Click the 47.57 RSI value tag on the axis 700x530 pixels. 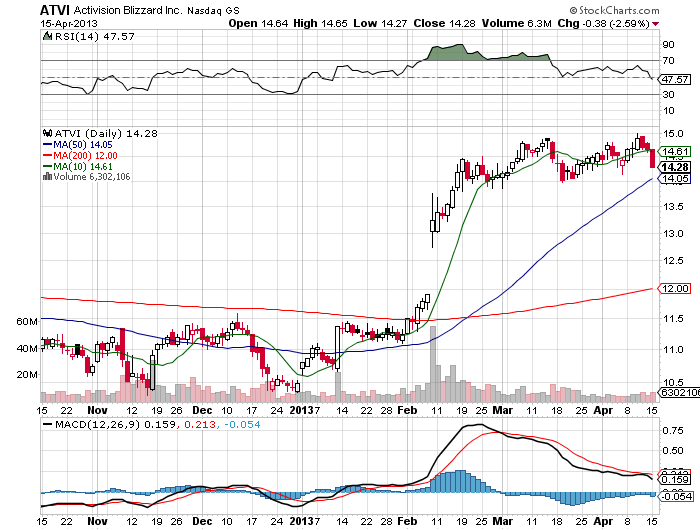[675, 79]
